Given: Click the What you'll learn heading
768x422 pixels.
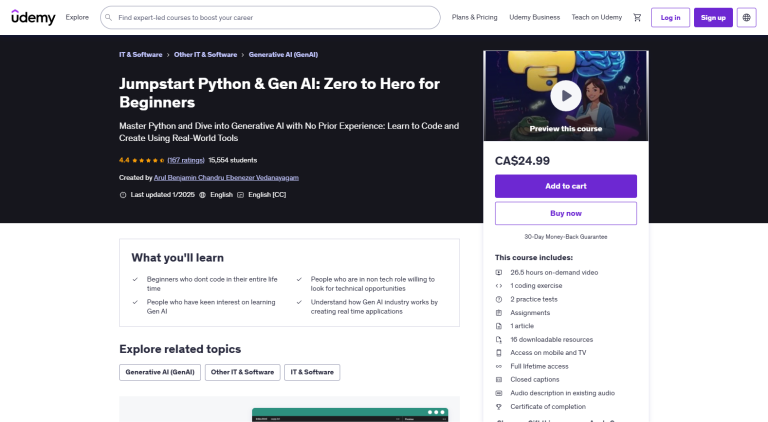Looking at the screenshot, I should 177,258.
